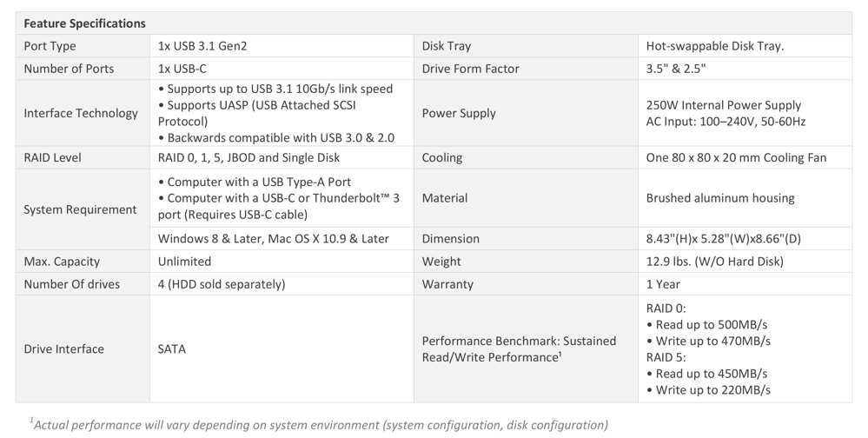Viewport: 868px width, 438px height.
Task: Click the Actual performance footnote text
Action: [319, 425]
